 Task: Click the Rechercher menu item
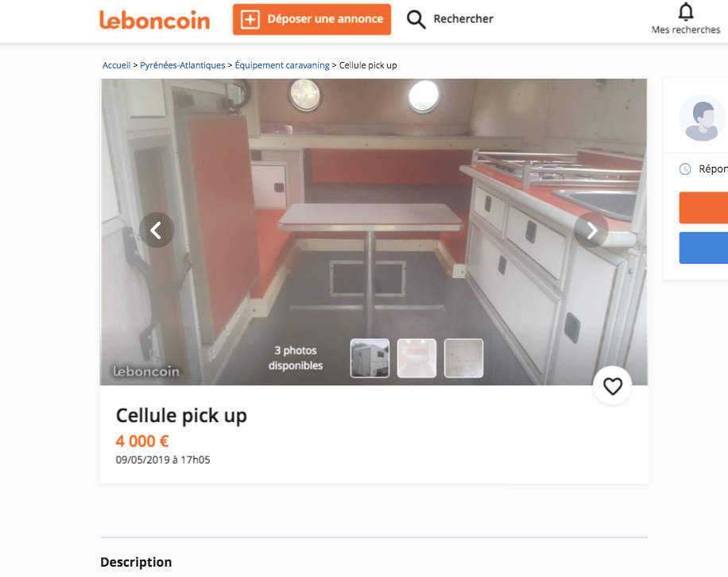[463, 19]
